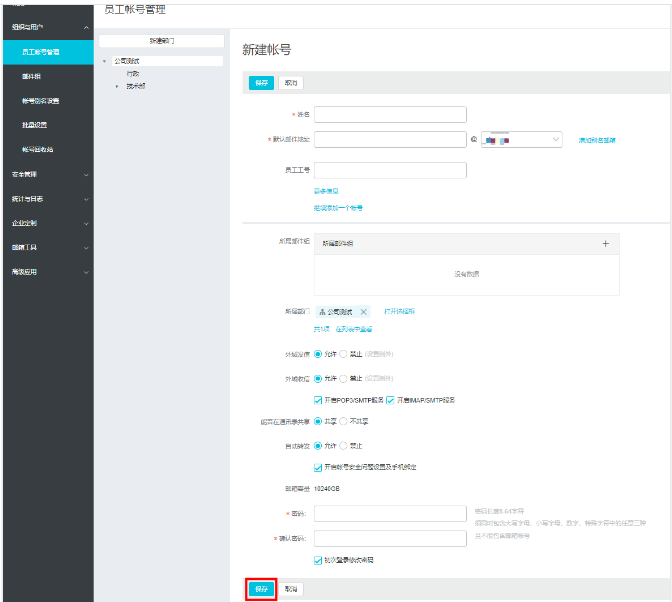The width and height of the screenshot is (672, 602).
Task: Click the 姓名 input field
Action: (x=390, y=114)
